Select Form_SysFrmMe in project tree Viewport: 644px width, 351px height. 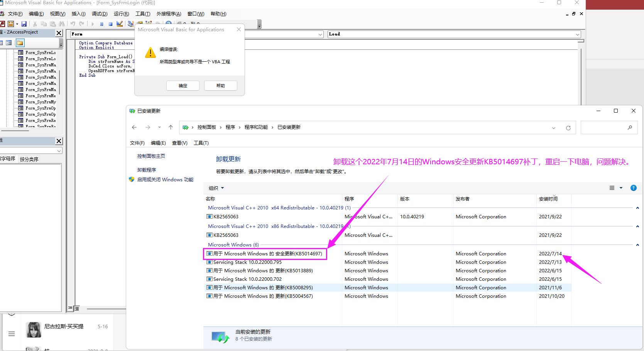tap(41, 96)
